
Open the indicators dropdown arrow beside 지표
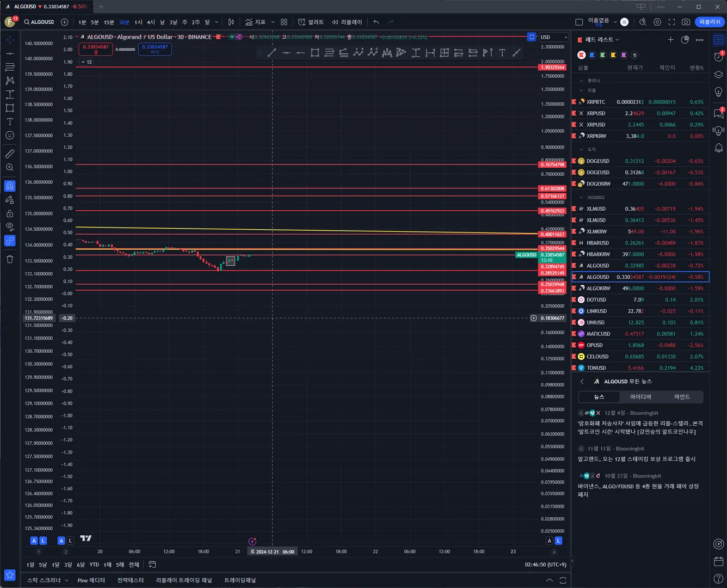pos(273,22)
